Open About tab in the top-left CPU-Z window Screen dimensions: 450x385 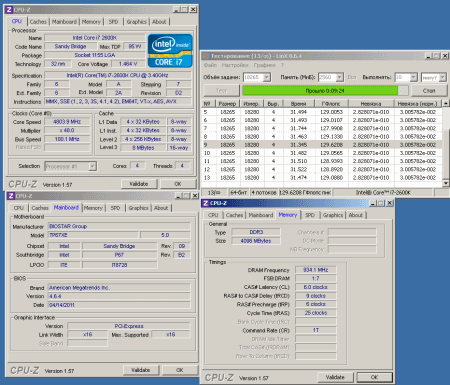click(159, 22)
